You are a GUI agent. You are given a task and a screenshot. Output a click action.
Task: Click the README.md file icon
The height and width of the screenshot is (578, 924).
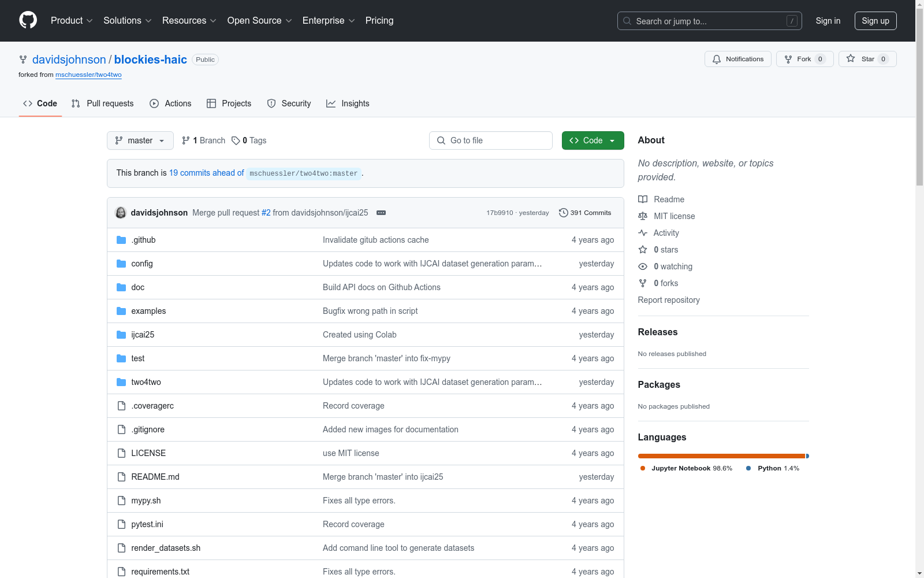[x=121, y=477]
